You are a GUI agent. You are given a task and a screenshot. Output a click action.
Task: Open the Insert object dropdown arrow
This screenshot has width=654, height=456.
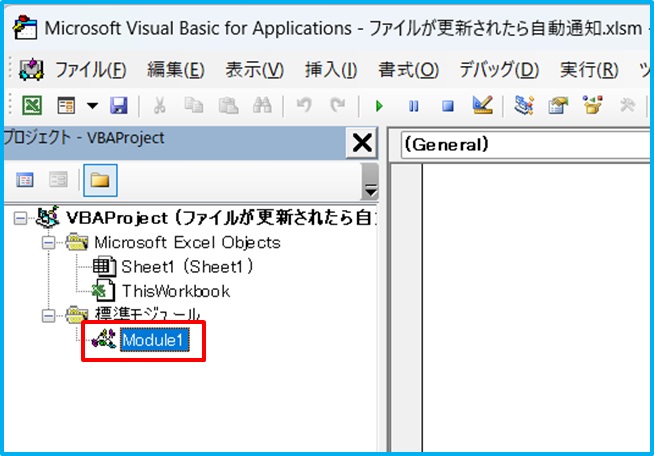coord(93,106)
